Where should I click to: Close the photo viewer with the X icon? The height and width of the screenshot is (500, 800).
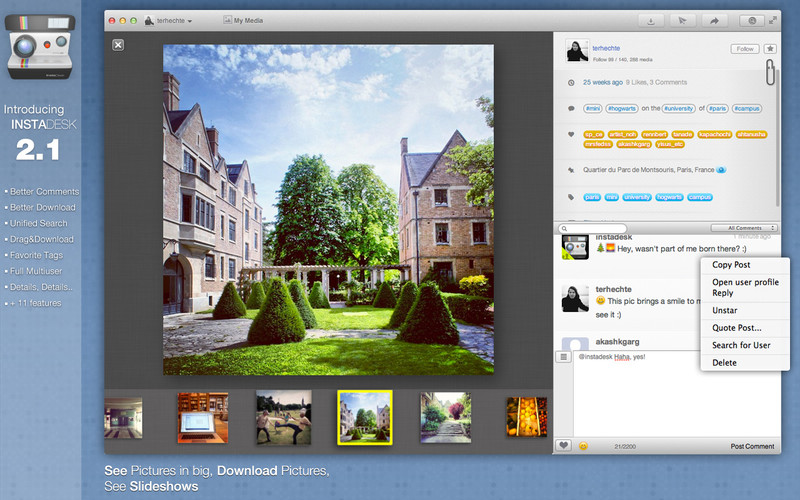118,44
